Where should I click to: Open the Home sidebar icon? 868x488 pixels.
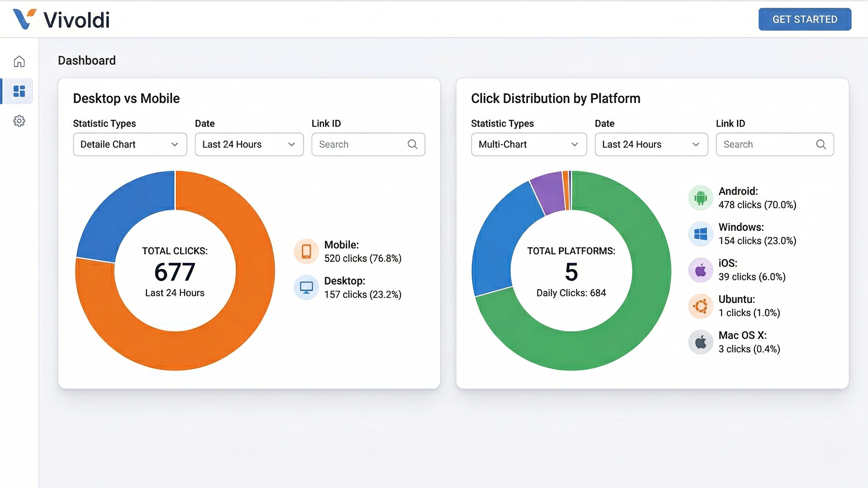coord(19,61)
